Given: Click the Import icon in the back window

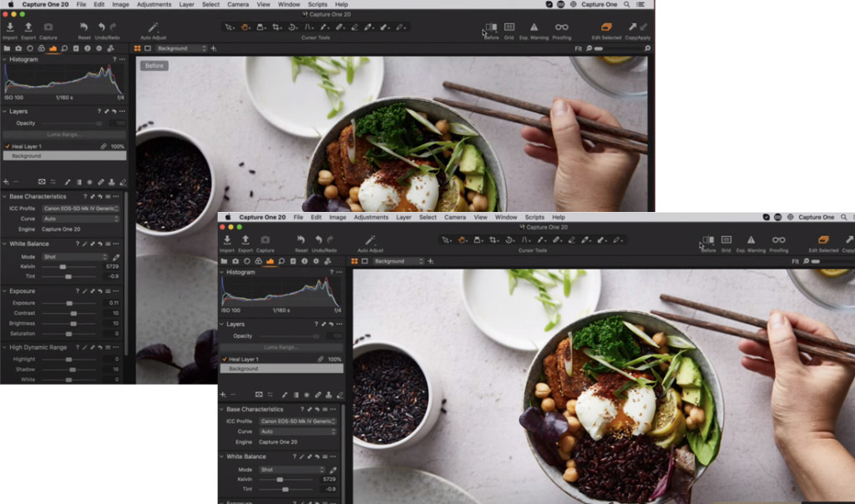Looking at the screenshot, I should click(10, 27).
